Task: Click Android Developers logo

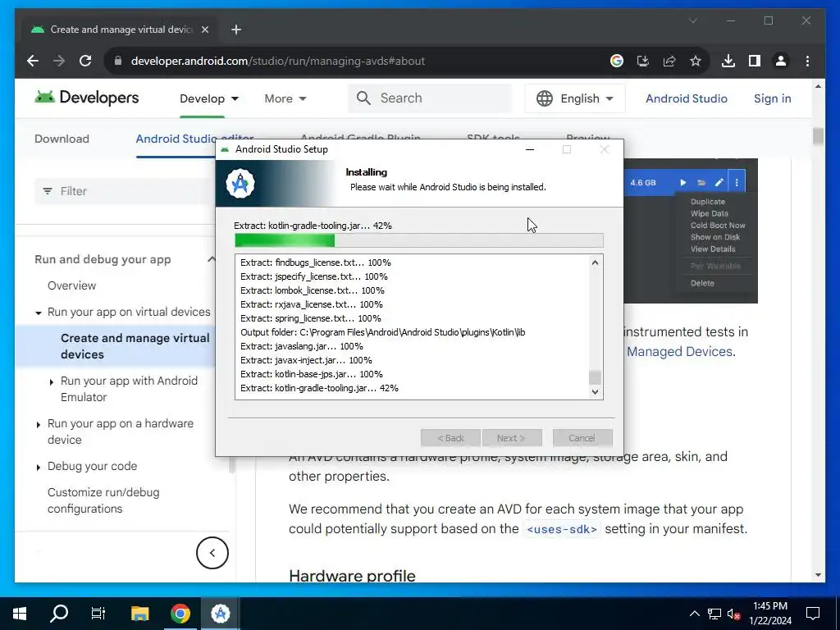Action: pyautogui.click(x=87, y=98)
